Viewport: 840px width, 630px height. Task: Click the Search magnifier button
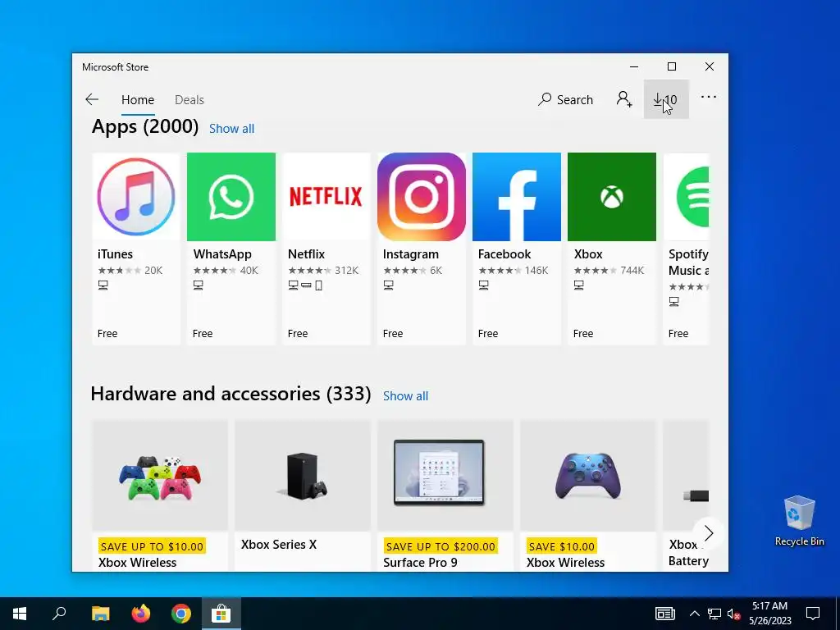566,99
